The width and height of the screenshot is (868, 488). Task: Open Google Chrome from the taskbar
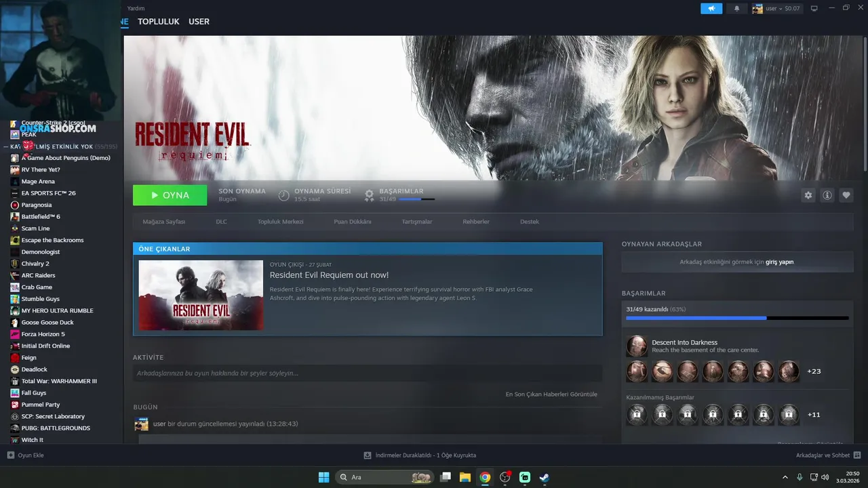tap(485, 477)
